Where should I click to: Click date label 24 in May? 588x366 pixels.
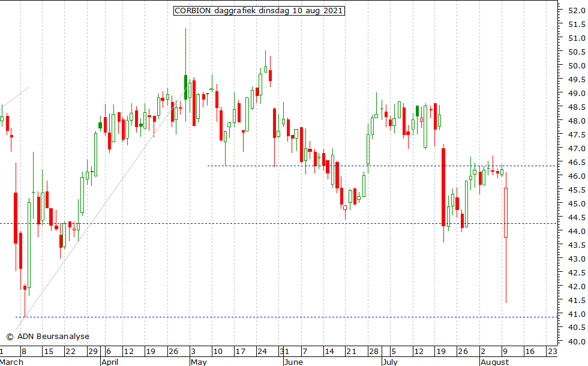[x=262, y=352]
